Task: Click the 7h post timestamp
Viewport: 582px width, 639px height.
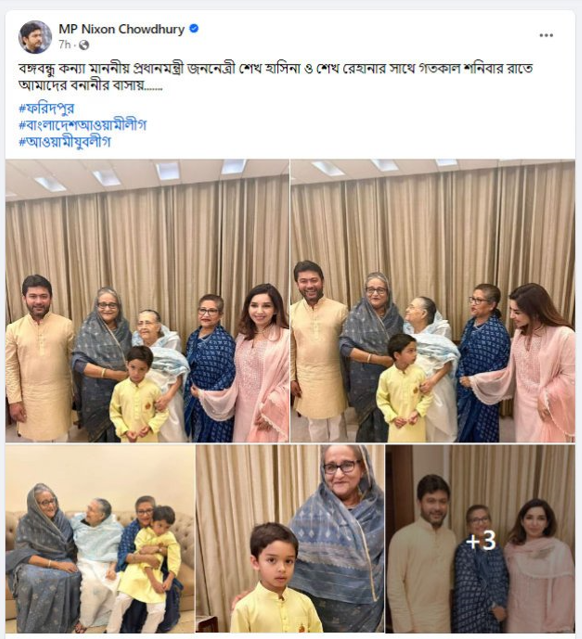Action: [x=64, y=44]
